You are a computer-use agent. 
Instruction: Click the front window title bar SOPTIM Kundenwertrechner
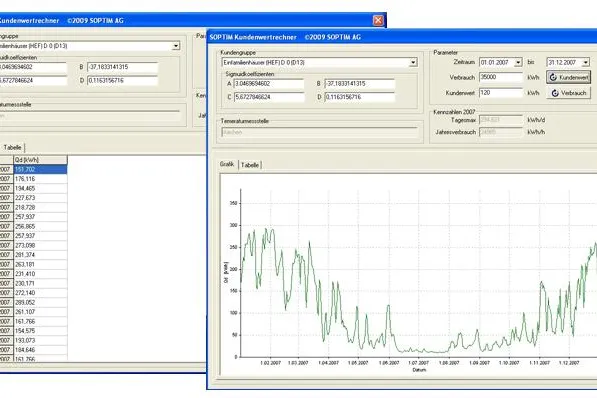coord(402,37)
